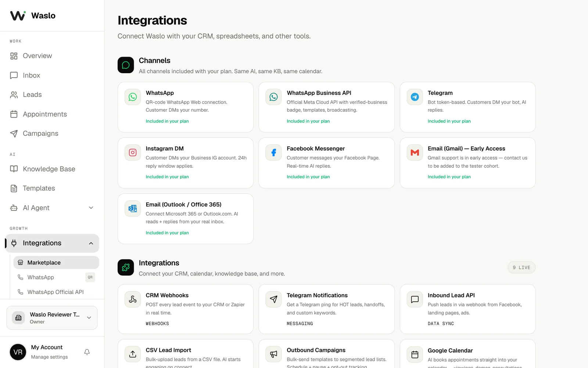Open Email (Outlook / Office 365) title
This screenshot has width=588, height=368.
point(183,205)
